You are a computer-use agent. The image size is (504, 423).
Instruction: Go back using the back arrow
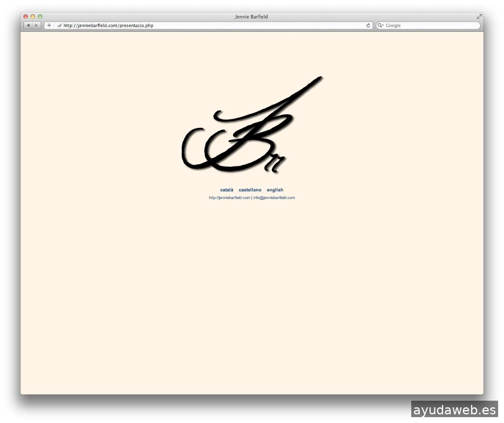click(28, 25)
